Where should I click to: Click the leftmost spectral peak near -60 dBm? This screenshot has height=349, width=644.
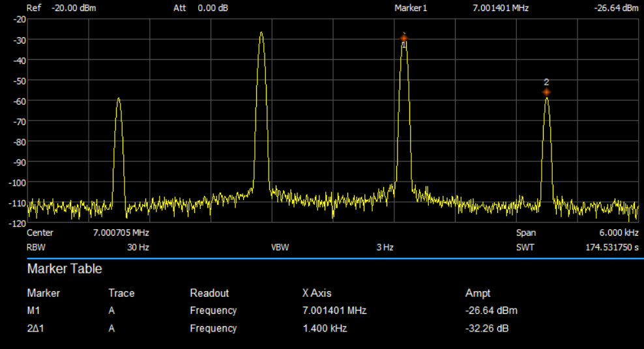(x=118, y=100)
